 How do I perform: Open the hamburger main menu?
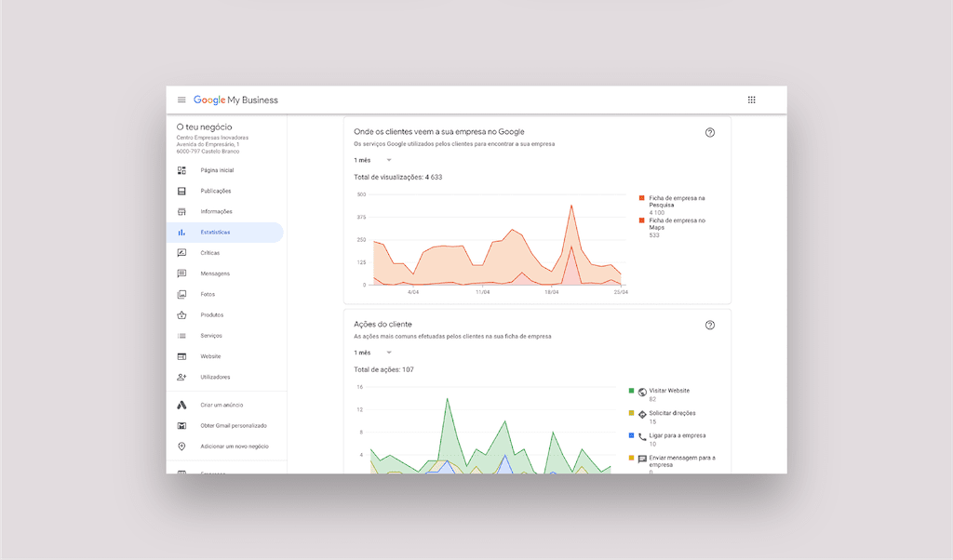[x=181, y=100]
